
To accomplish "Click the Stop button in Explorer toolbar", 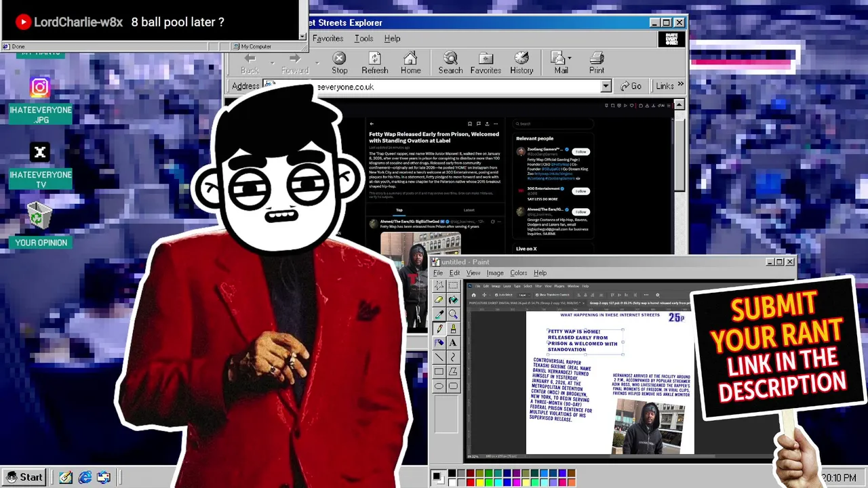I will pos(340,63).
